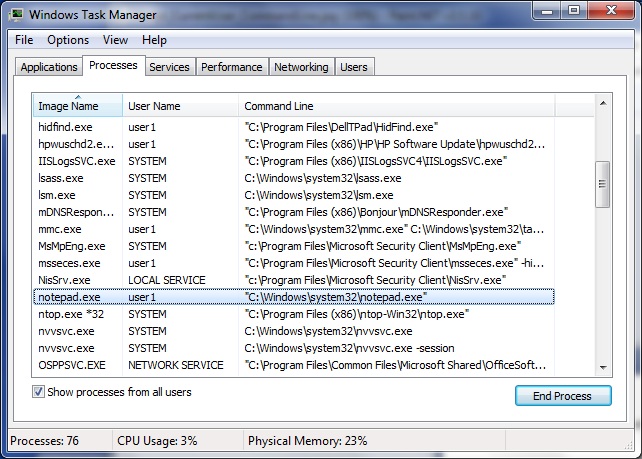Sort by User Name column header
This screenshot has width=642, height=459.
pos(181,106)
